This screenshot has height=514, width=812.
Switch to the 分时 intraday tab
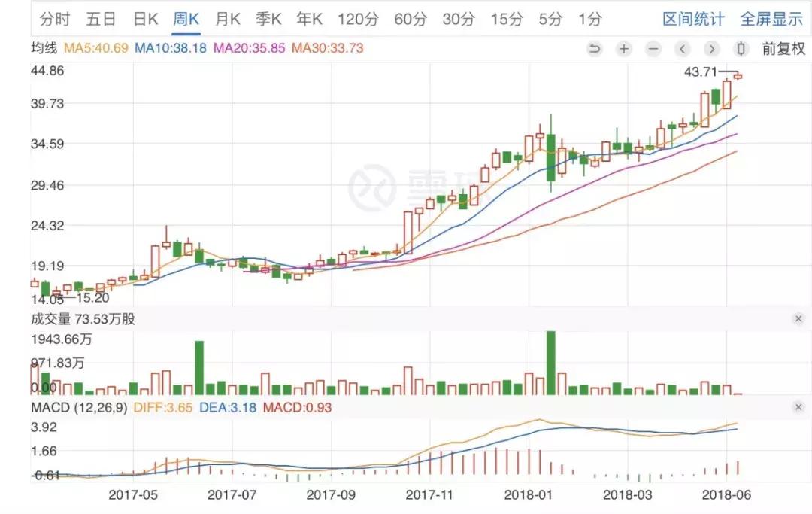pyautogui.click(x=56, y=18)
